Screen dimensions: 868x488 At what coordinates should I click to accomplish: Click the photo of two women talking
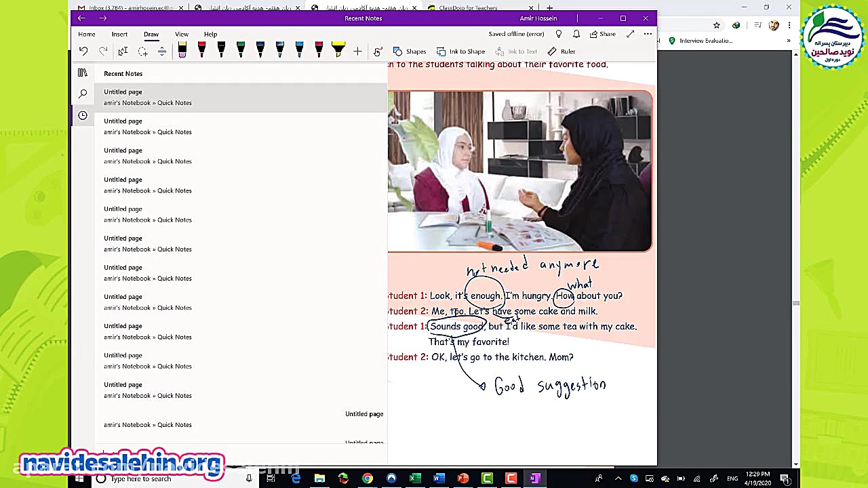520,171
